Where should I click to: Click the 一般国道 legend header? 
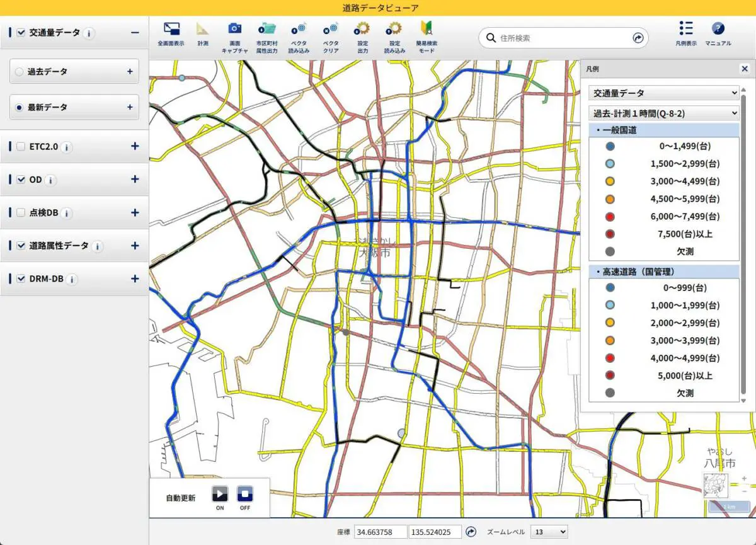click(x=664, y=130)
